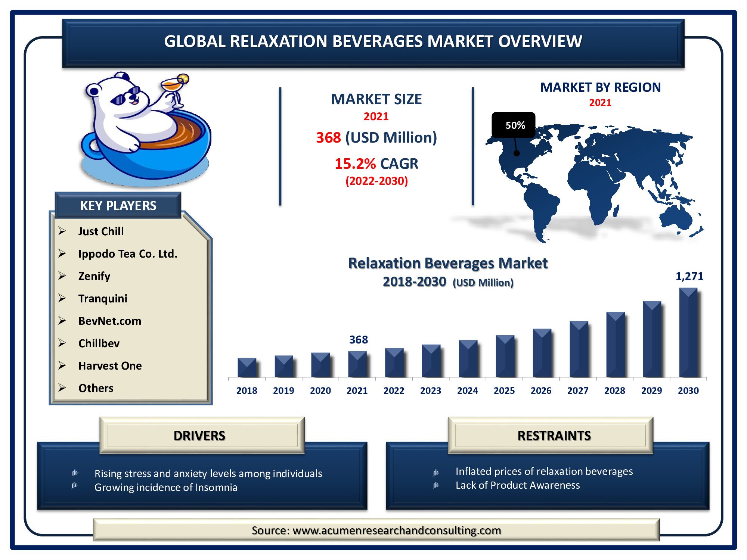The height and width of the screenshot is (560, 747).
Task: Click the 1,271 value label above 2030 bar
Action: point(689,276)
